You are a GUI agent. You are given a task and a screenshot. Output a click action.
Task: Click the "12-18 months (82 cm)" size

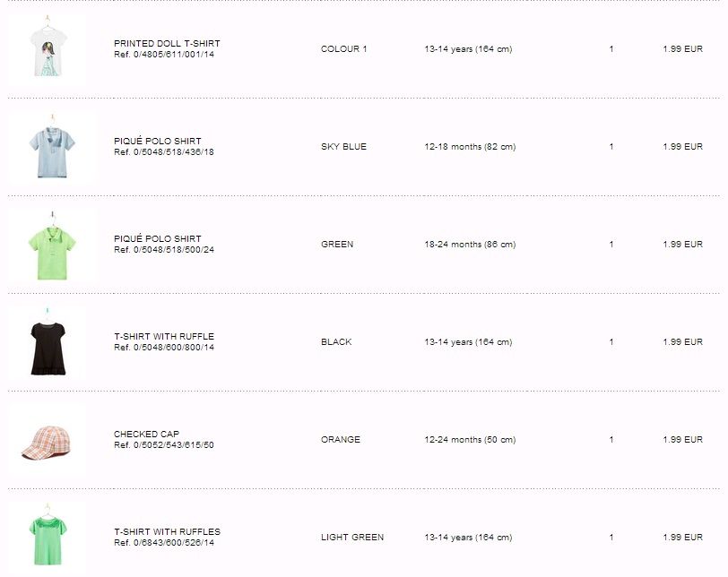[470, 147]
